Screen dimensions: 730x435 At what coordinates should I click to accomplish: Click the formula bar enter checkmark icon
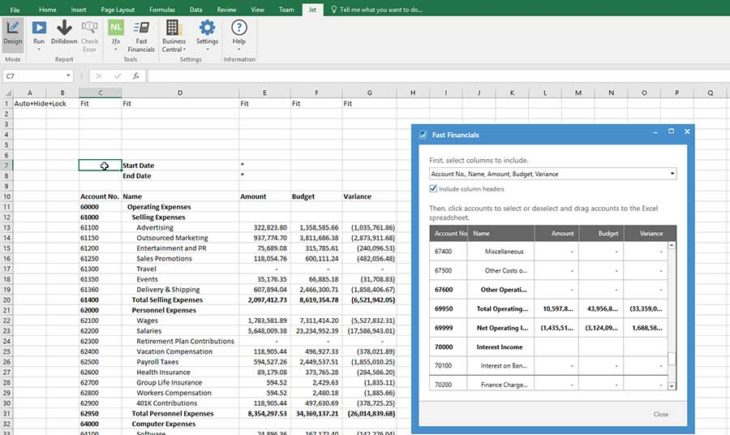pyautogui.click(x=117, y=76)
